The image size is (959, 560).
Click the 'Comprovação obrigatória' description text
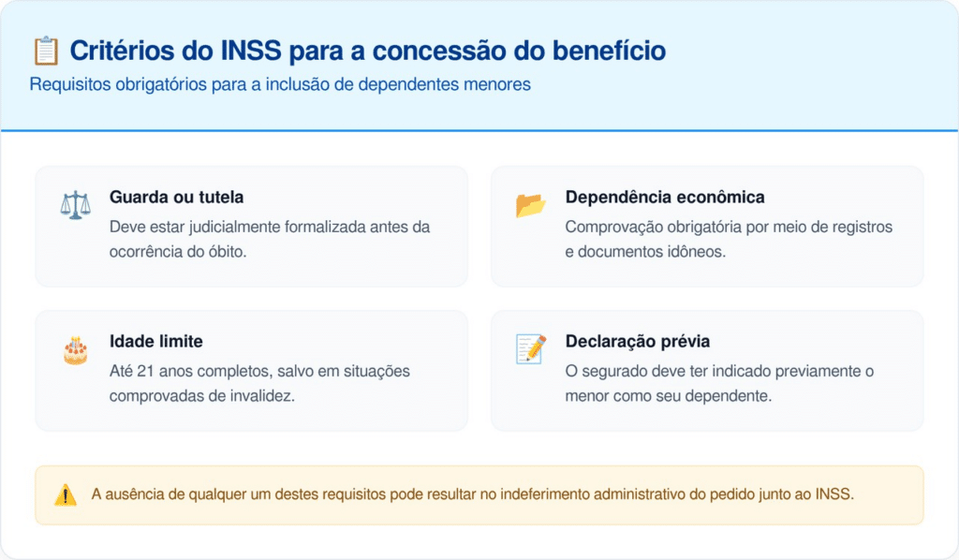(729, 227)
